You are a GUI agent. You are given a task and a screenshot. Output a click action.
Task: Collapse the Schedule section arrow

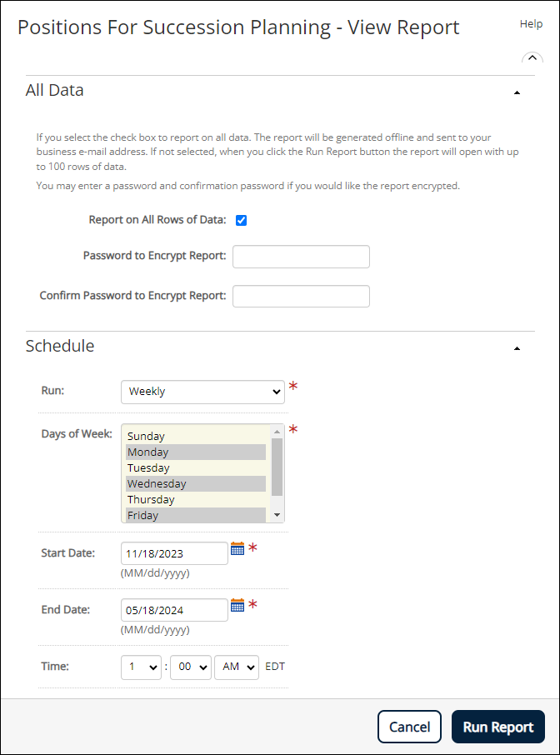pyautogui.click(x=517, y=348)
